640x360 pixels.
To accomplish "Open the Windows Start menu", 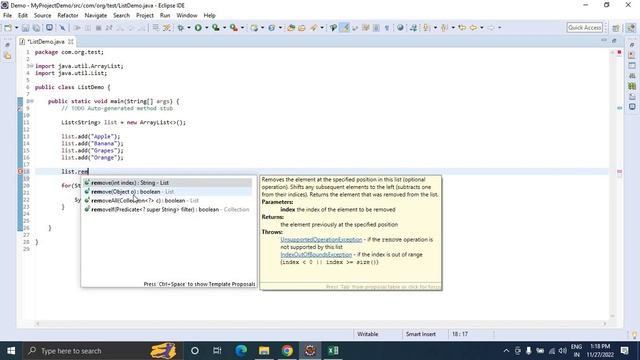I will tap(11, 351).
